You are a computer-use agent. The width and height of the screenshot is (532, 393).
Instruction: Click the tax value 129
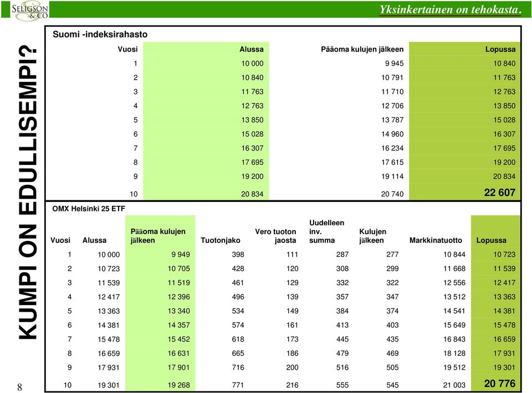coord(293,283)
